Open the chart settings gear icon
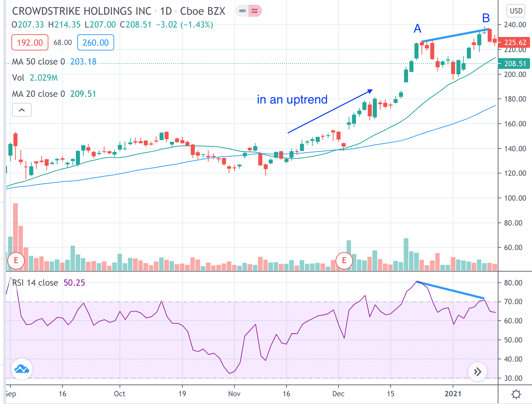This screenshot has width=532, height=404. coord(516,394)
